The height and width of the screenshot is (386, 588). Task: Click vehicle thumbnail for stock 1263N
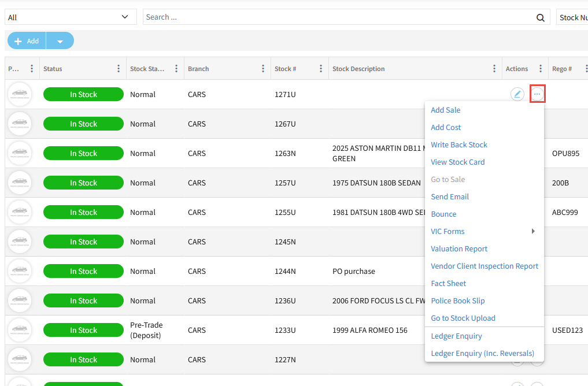click(x=20, y=153)
